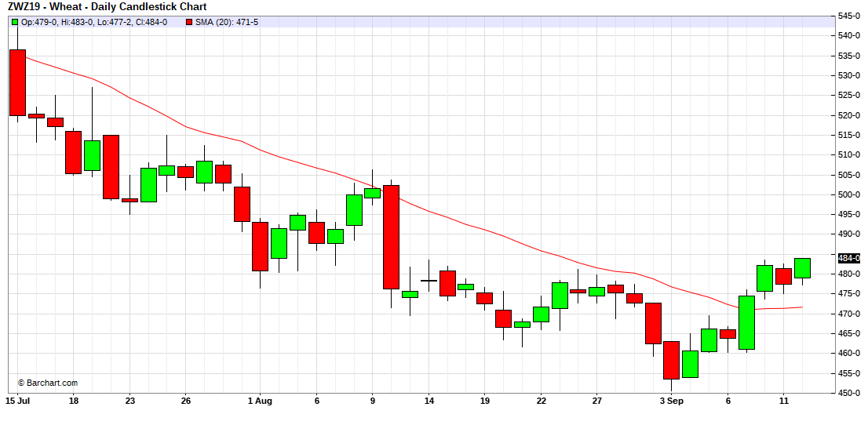Click the 535-0 price axis label
The width and height of the screenshot is (868, 425).
pos(849,56)
